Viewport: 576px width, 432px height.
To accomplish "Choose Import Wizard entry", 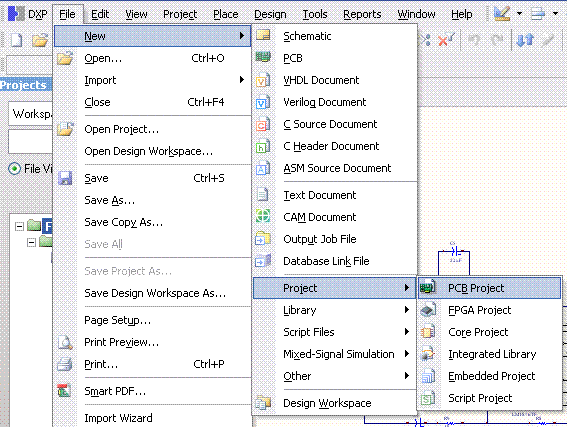I will coord(152,418).
